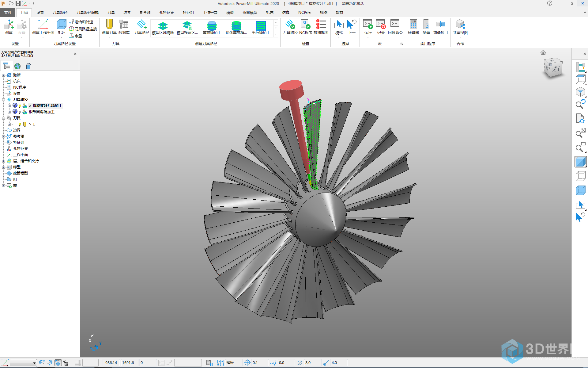Click Toolpath Connections (刀具路径连接) button

[83, 29]
